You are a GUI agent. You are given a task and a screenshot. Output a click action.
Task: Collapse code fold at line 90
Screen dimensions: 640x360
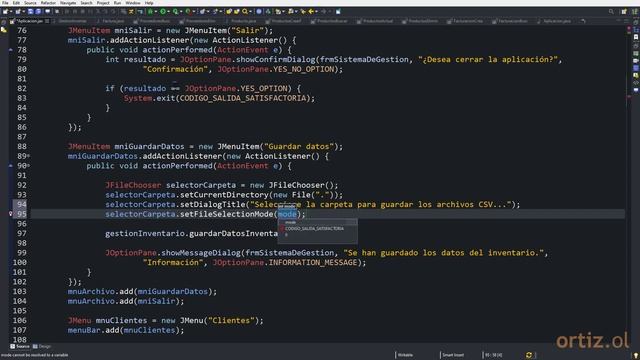[29, 166]
